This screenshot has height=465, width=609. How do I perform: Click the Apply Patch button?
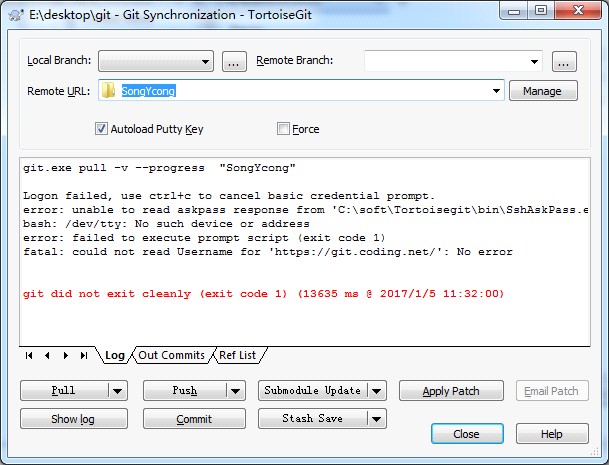click(451, 391)
